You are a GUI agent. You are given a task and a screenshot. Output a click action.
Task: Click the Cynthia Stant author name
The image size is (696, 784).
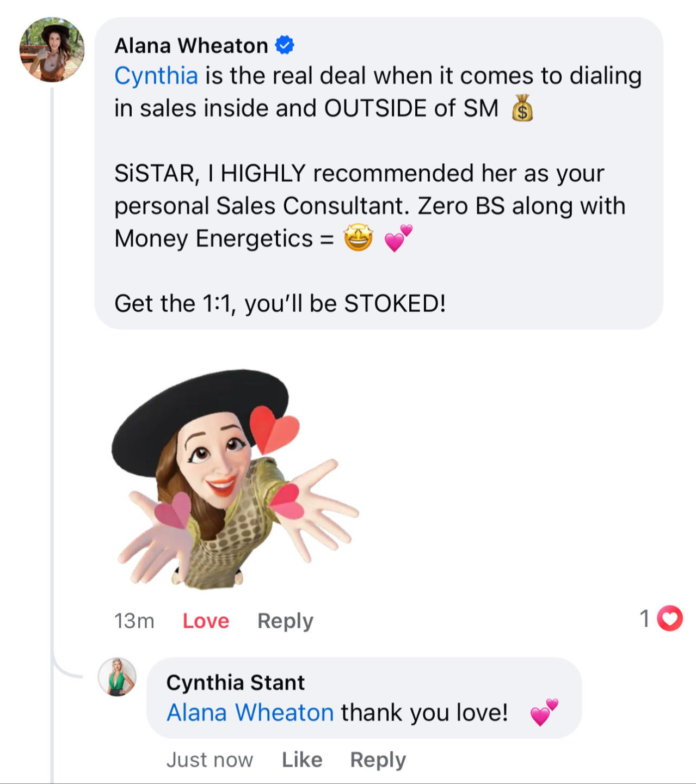tap(235, 683)
